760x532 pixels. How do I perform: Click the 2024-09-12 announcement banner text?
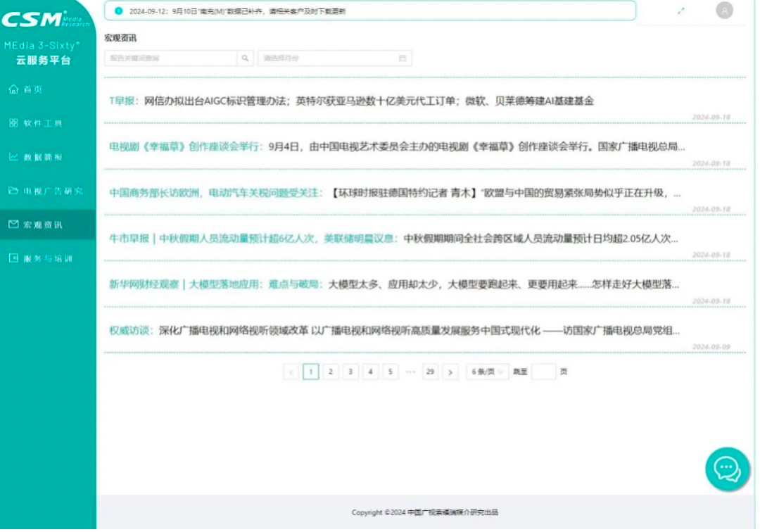point(238,11)
